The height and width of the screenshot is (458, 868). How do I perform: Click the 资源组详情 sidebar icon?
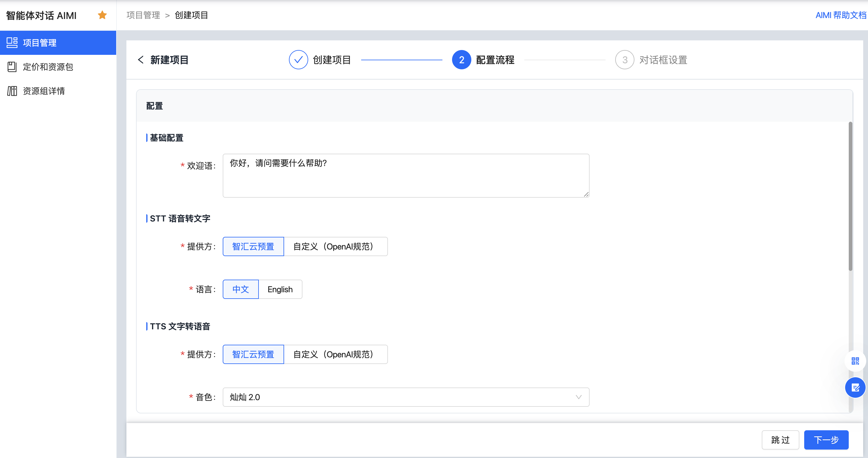12,91
